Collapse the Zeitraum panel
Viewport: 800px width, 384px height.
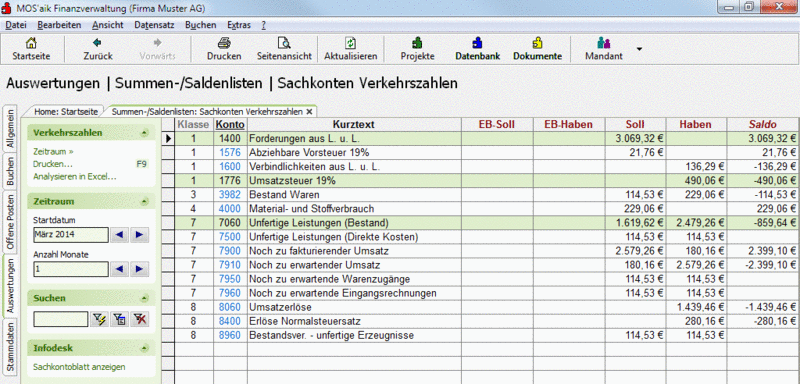click(145, 201)
